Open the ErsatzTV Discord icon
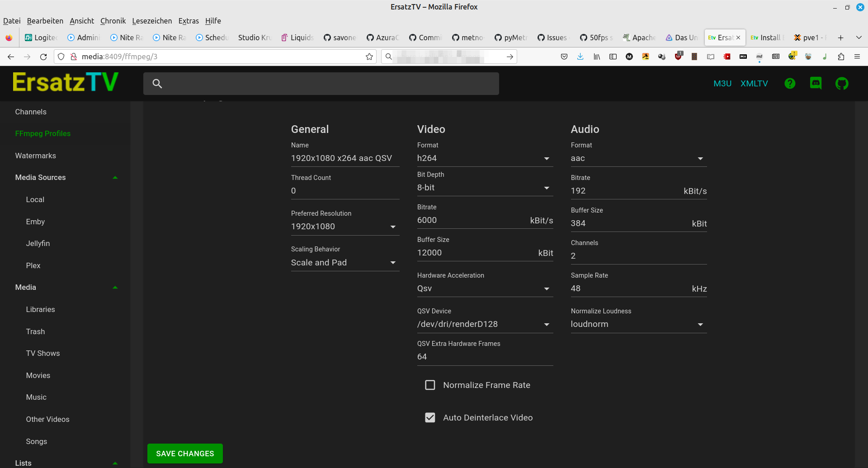The height and width of the screenshot is (468, 868). (x=816, y=83)
